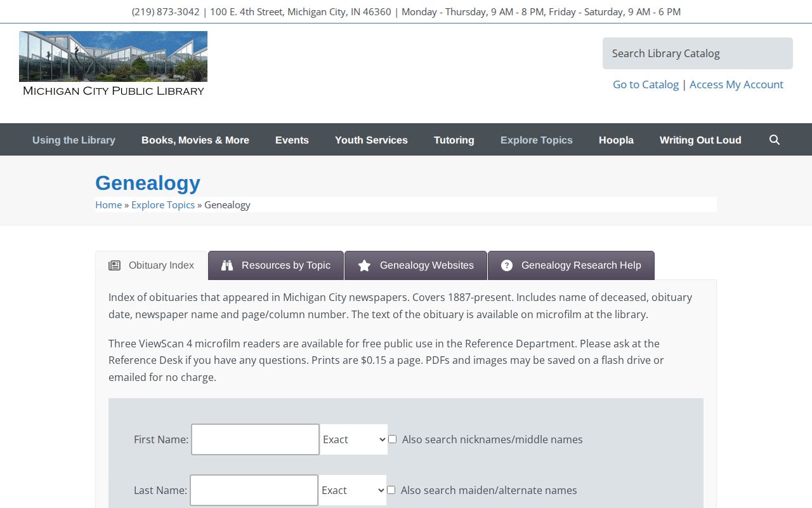Screen dimensions: 812x508
Task: Click the First Name input field
Action: 255,439
